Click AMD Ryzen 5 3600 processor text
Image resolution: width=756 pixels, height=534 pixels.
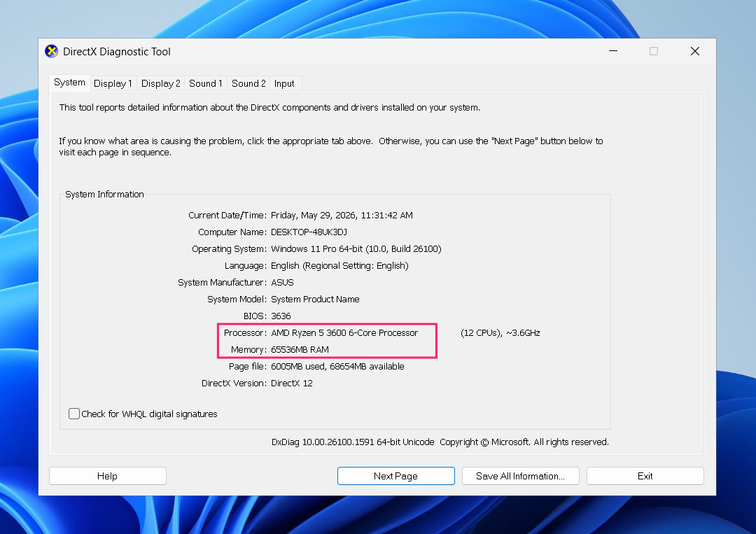[344, 332]
